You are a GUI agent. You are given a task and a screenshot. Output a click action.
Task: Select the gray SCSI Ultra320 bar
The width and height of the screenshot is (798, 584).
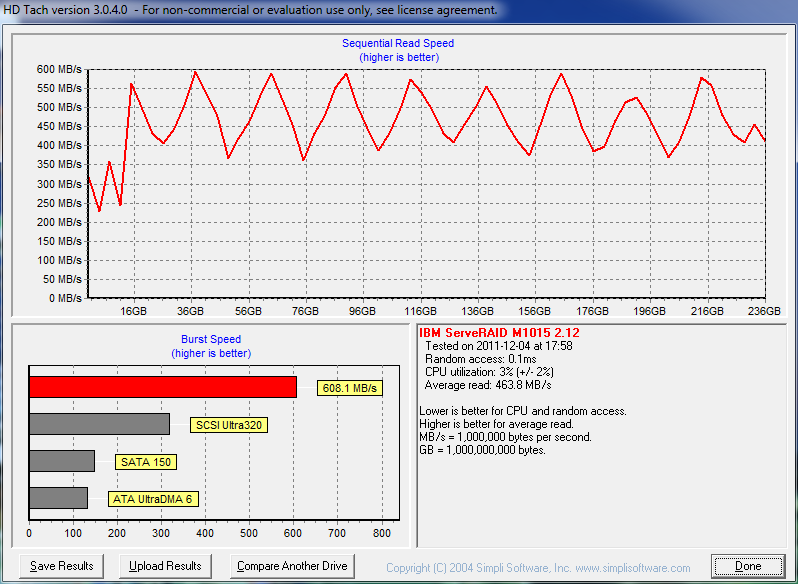(99, 424)
